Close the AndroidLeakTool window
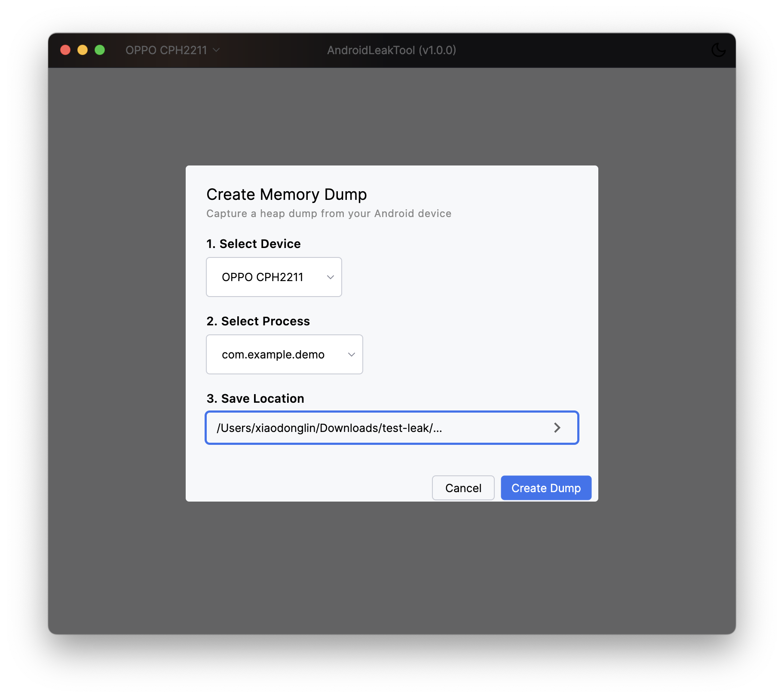784x698 pixels. (x=65, y=50)
